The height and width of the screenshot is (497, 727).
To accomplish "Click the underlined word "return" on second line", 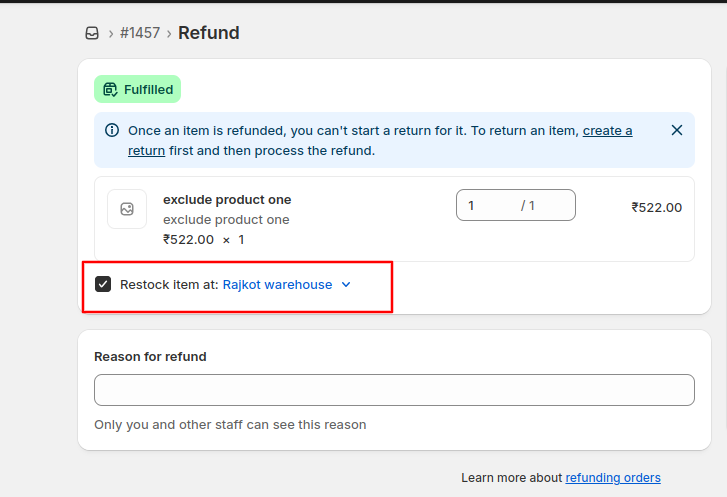I will (147, 151).
